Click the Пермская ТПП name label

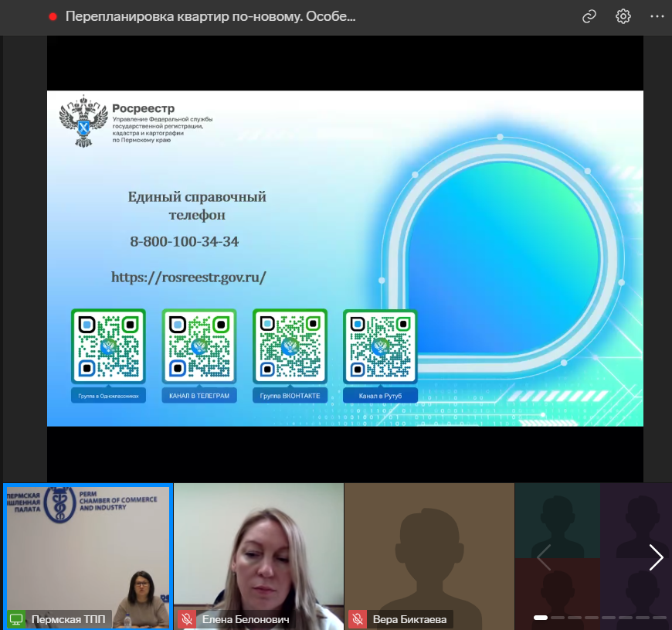(69, 619)
